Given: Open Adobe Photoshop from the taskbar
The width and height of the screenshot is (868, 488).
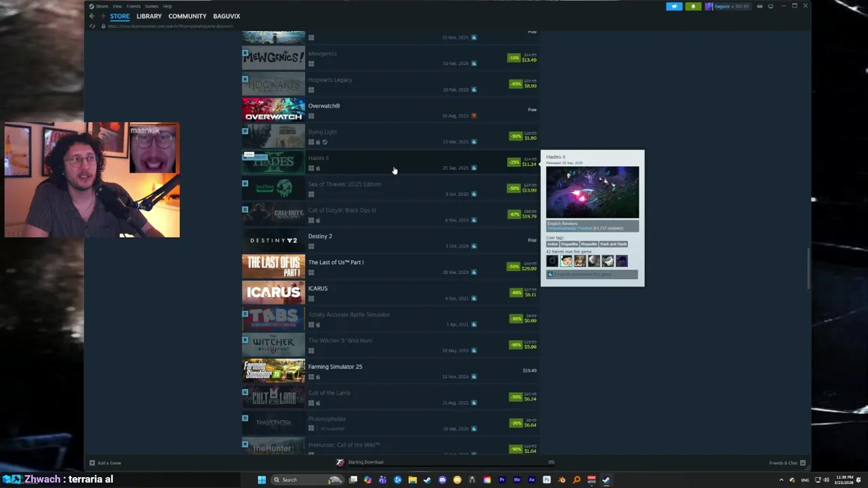Looking at the screenshot, I should tap(547, 480).
